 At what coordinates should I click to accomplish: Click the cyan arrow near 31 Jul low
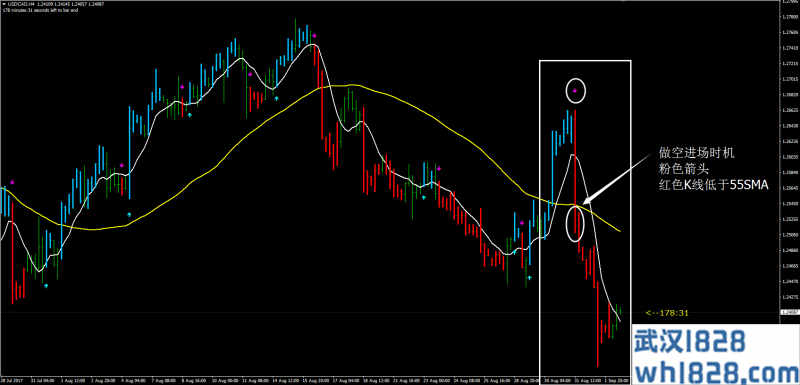tap(46, 286)
